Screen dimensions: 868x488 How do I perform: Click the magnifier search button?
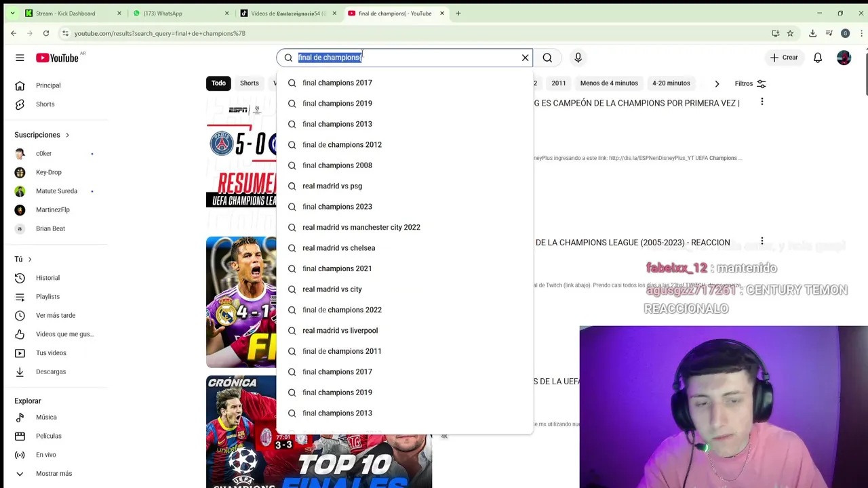coord(547,58)
